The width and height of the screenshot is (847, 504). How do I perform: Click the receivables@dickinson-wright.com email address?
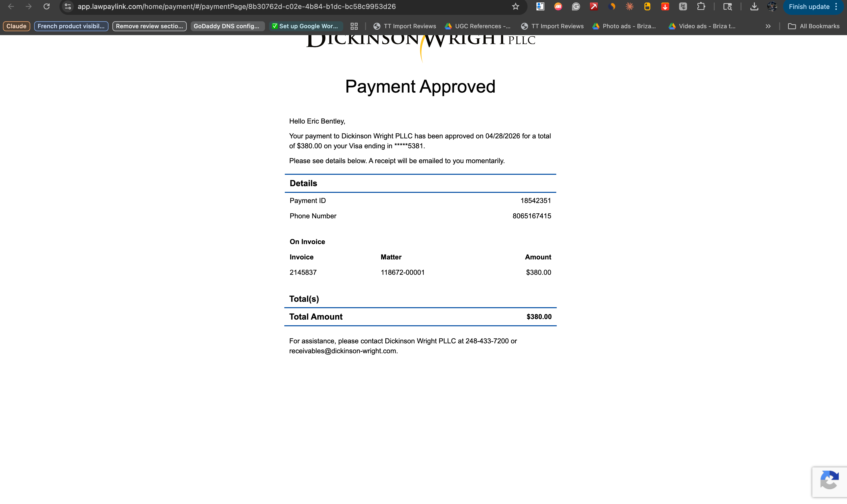pyautogui.click(x=343, y=351)
